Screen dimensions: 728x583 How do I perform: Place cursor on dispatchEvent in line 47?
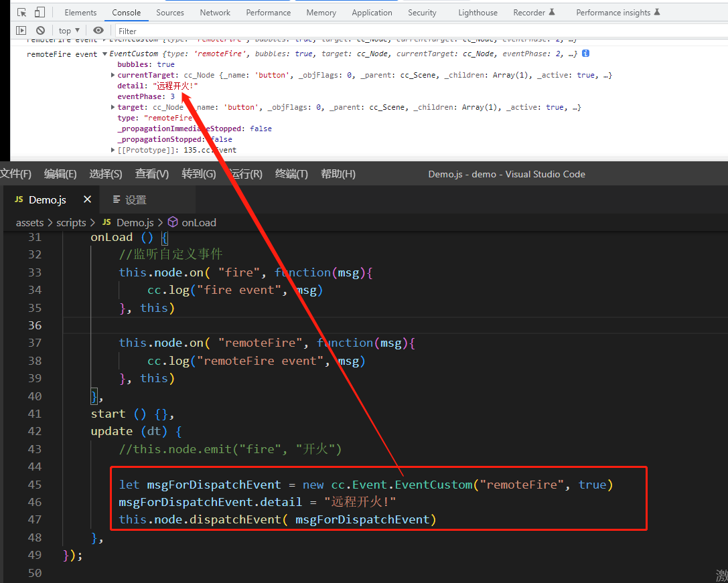tap(235, 519)
